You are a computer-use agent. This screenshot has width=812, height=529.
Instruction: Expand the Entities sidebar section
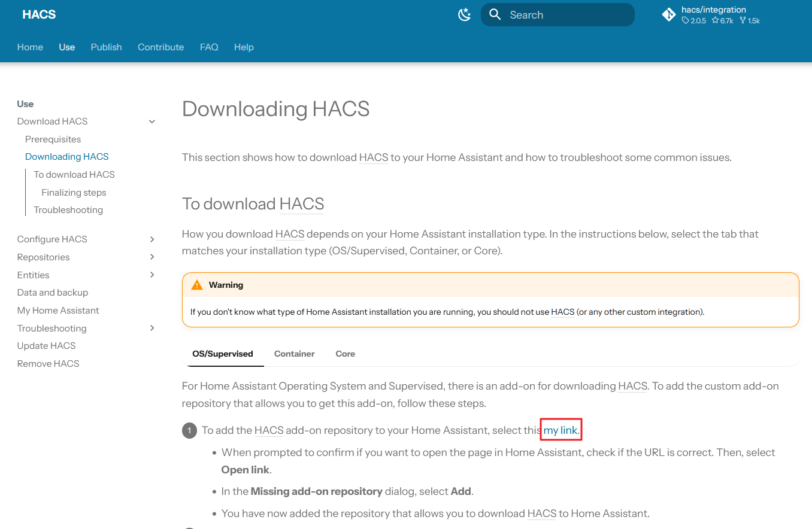click(x=152, y=275)
